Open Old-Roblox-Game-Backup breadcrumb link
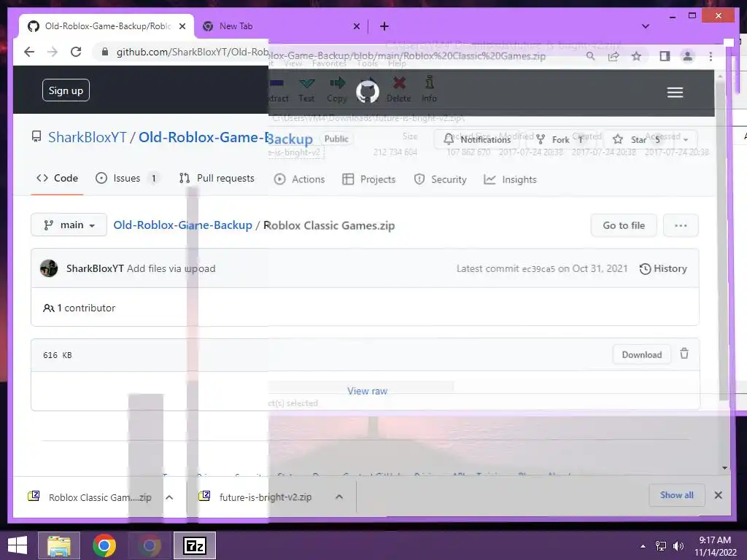 click(183, 225)
